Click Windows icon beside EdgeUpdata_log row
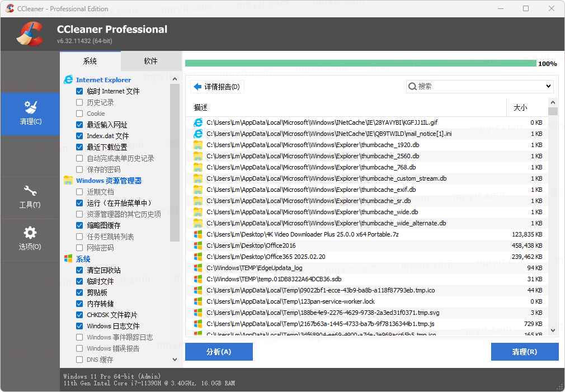This screenshot has height=392, width=565. point(198,268)
